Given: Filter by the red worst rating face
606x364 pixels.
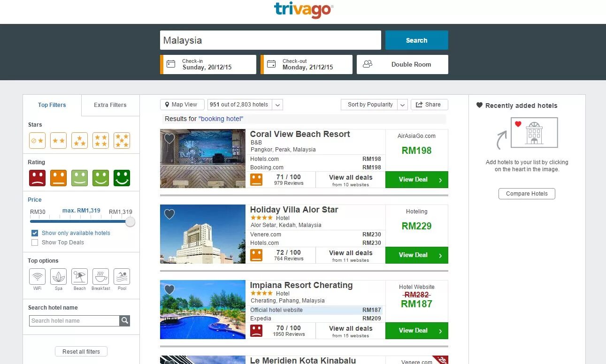Looking at the screenshot, I should pos(38,178).
